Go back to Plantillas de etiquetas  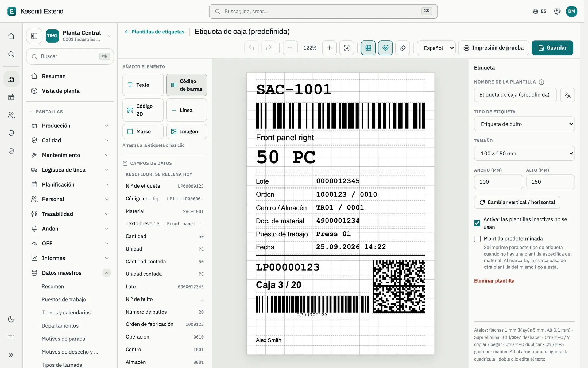[x=154, y=32]
